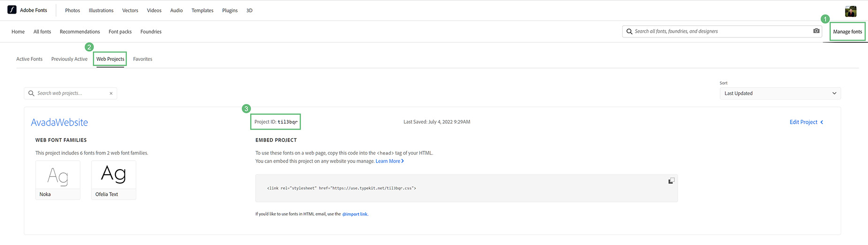Click the embed link code text
The image size is (868, 245).
tap(342, 188)
